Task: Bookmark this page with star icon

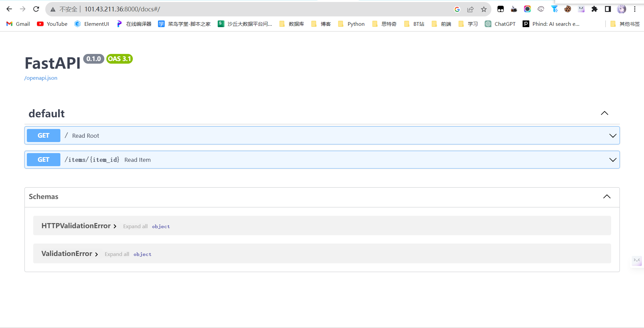Action: (x=484, y=9)
